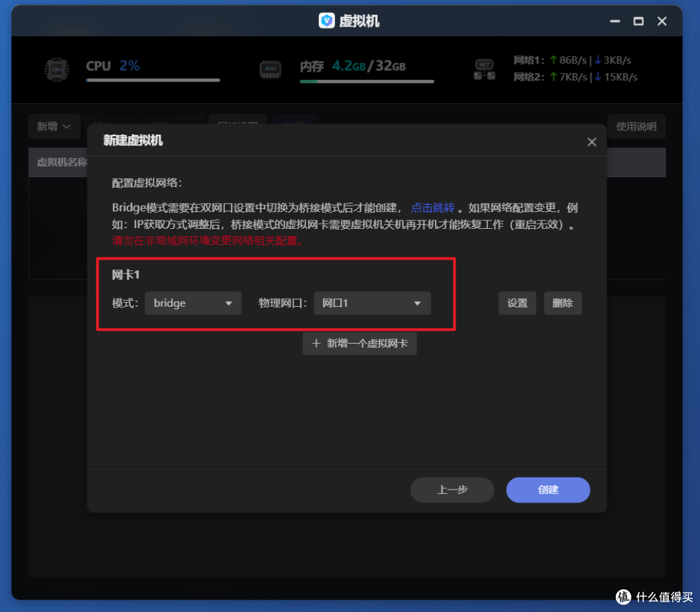
Task: Click the RAM memory icon
Action: coord(270,69)
